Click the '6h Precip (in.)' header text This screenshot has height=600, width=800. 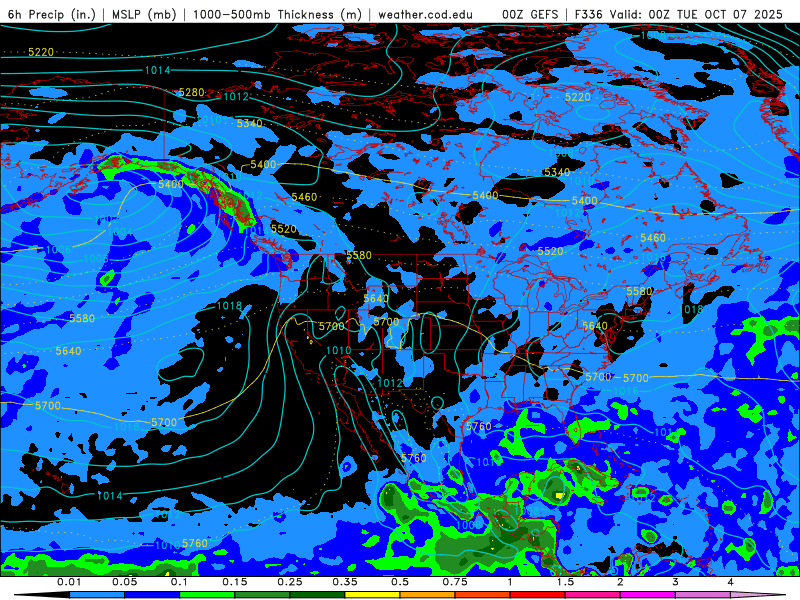52,14
